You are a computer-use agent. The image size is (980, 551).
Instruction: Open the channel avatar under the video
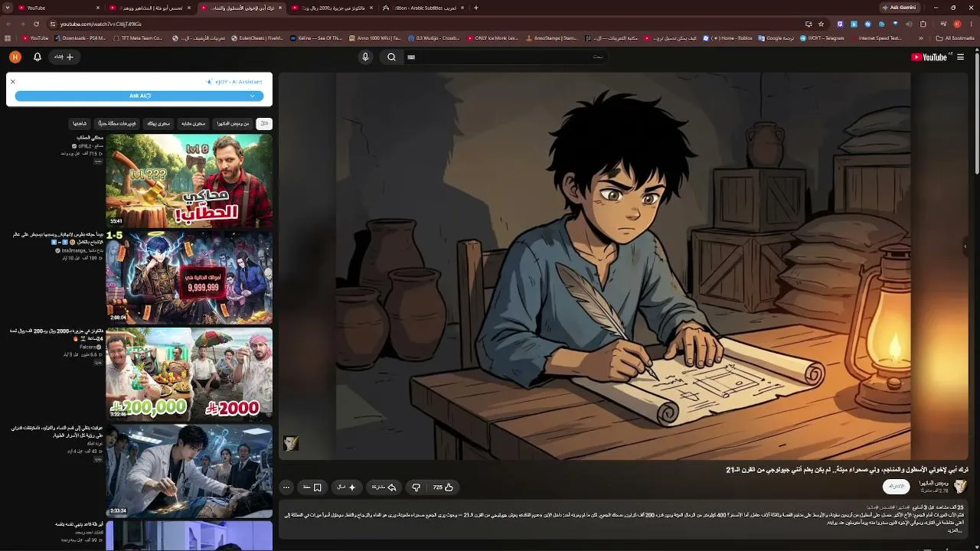[960, 487]
